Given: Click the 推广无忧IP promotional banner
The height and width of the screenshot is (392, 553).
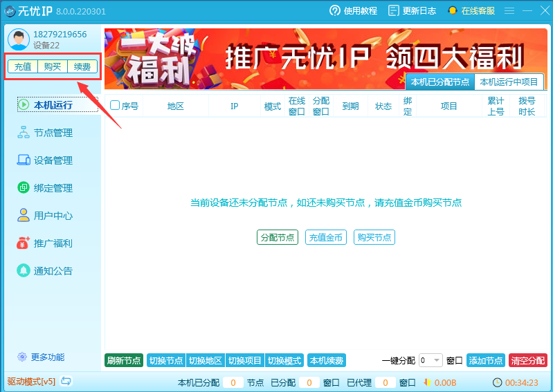Looking at the screenshot, I should click(326, 59).
